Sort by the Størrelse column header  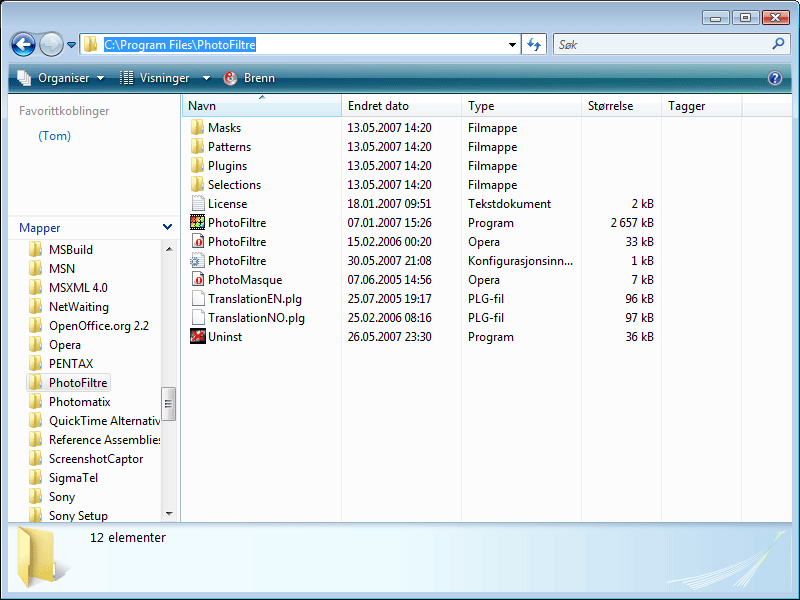(x=621, y=106)
